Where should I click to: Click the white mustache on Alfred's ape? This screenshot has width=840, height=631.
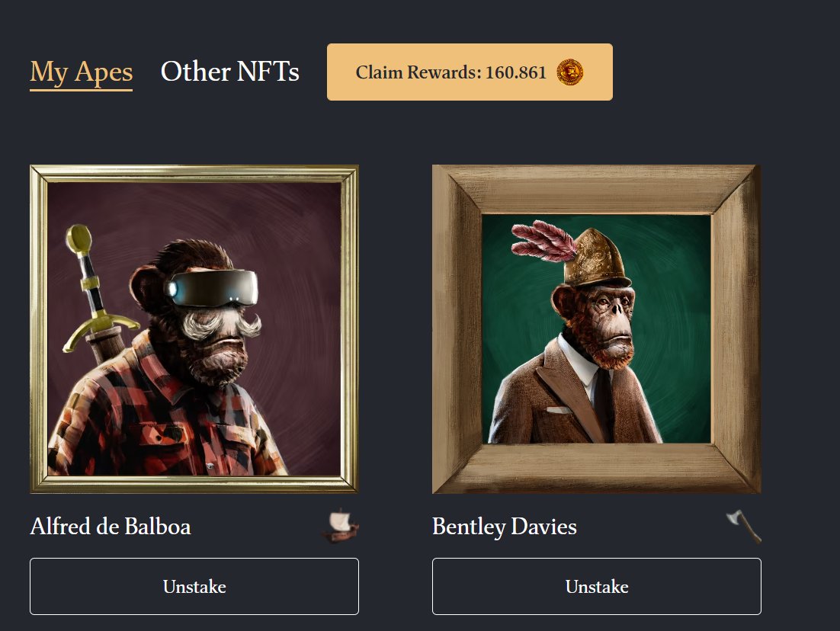[221, 322]
